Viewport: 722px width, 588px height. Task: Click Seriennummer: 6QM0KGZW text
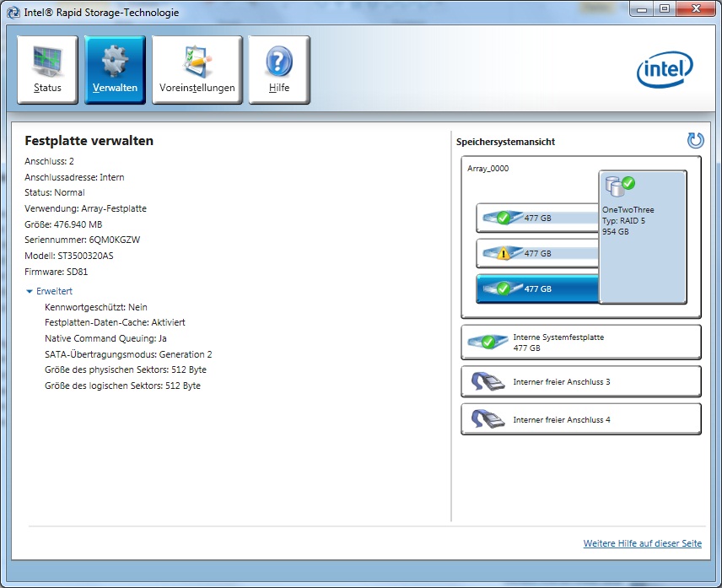point(83,240)
